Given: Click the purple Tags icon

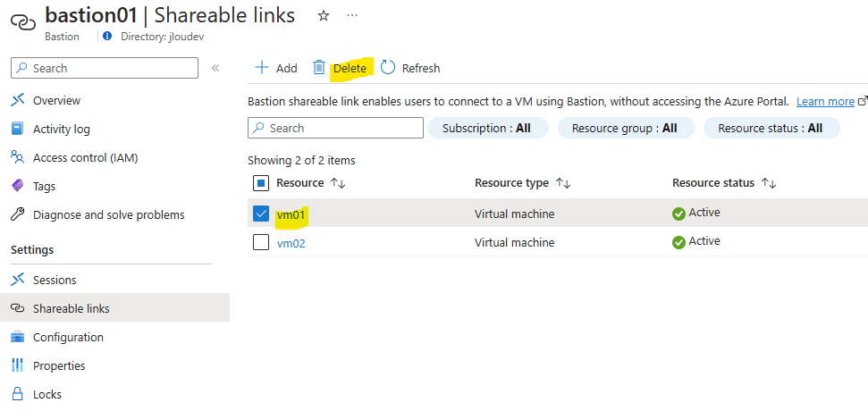Looking at the screenshot, I should pyautogui.click(x=18, y=186).
